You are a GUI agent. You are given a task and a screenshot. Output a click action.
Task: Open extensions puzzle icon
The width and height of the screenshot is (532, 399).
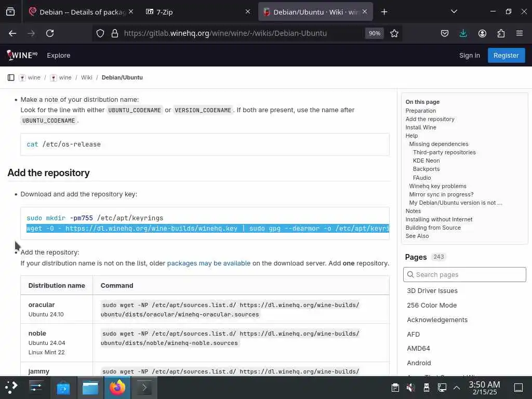(501, 33)
